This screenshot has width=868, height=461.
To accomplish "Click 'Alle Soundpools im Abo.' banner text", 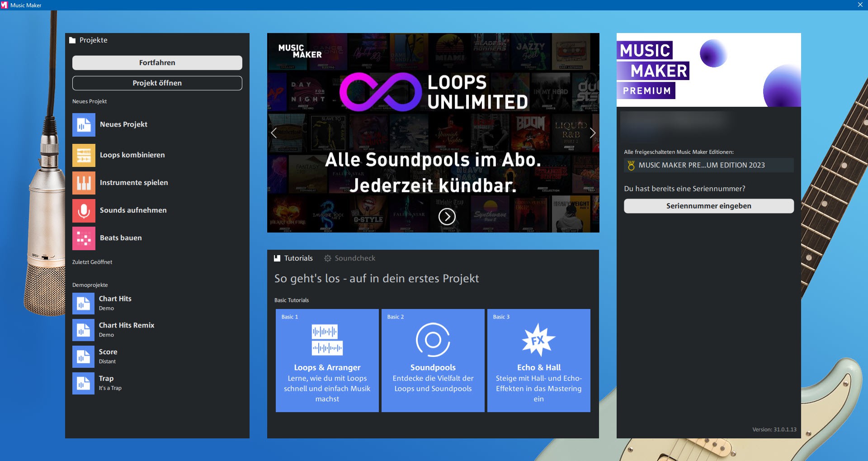I will pos(433,160).
